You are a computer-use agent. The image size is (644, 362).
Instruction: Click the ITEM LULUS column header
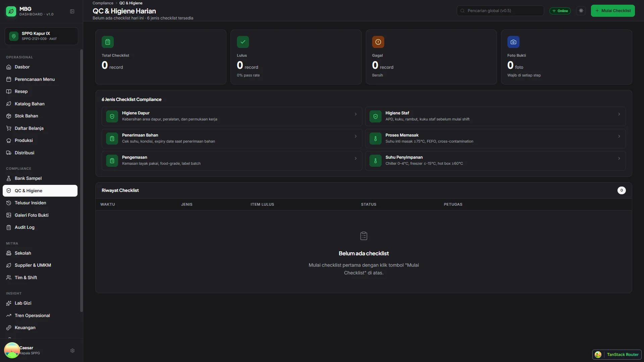point(262,204)
